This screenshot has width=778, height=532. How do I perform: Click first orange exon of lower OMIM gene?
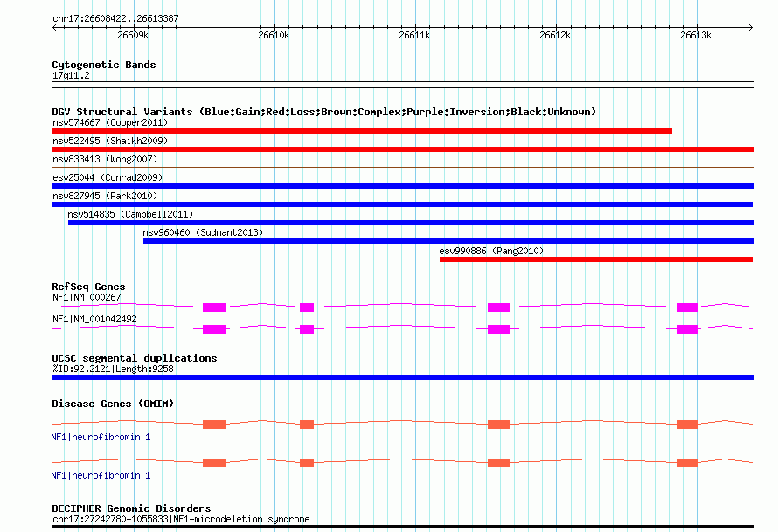(214, 463)
